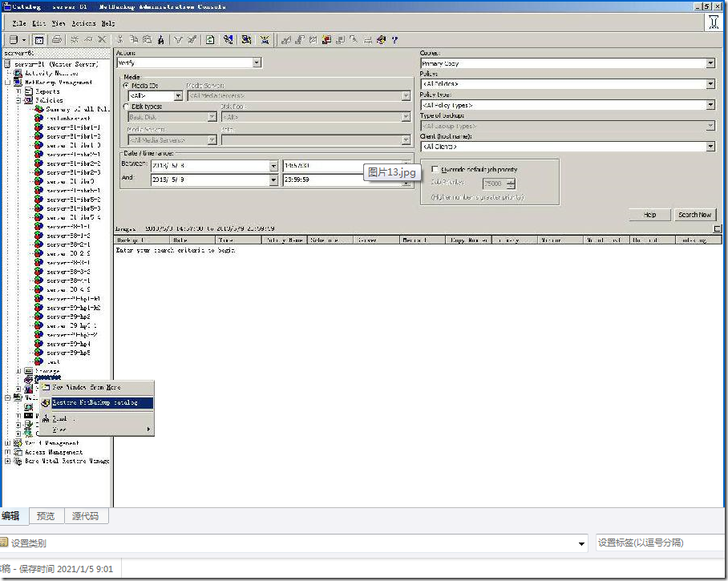Click the Print icon in the toolbar

(x=56, y=39)
